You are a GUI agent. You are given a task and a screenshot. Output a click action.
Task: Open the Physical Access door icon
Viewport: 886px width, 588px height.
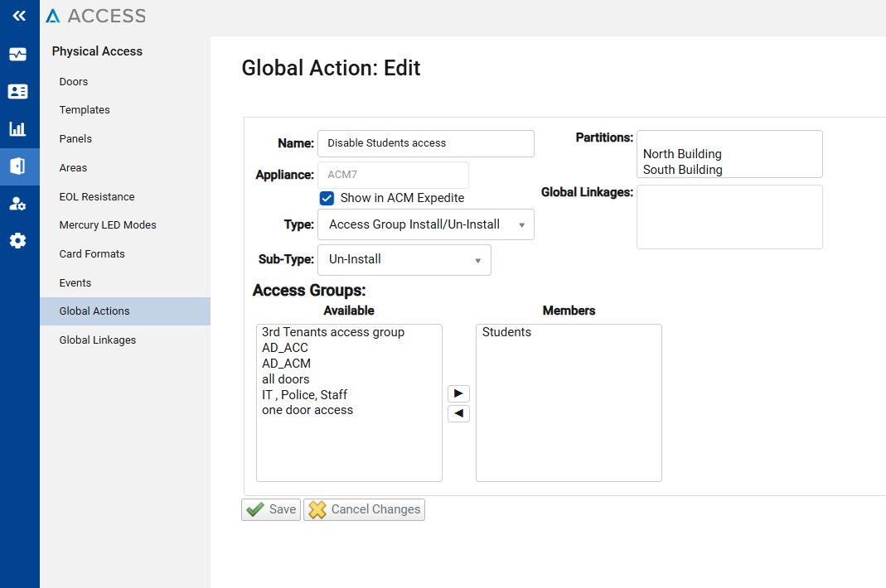pyautogui.click(x=17, y=166)
